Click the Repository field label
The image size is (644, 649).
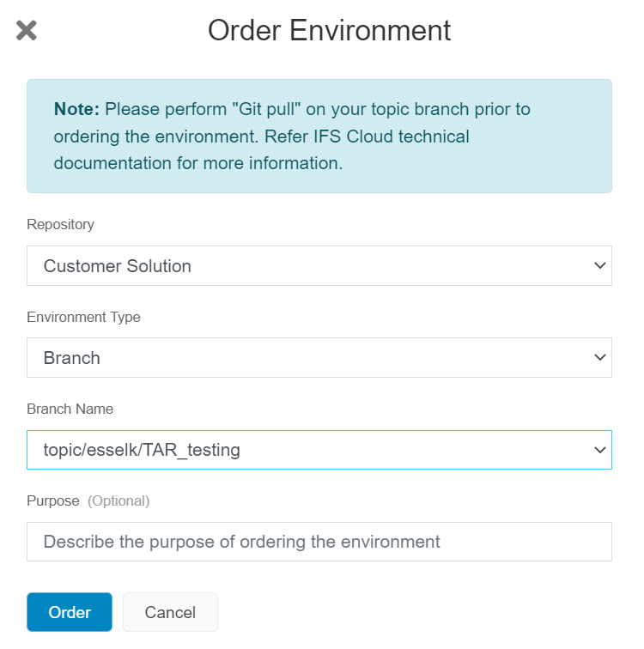[60, 224]
